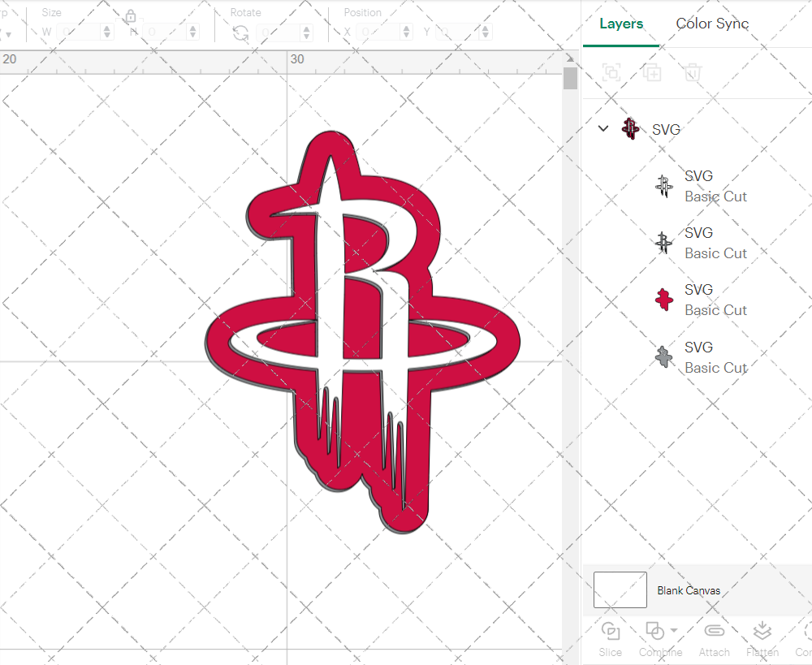Click the height H input field
The image size is (812, 665).
(165, 32)
